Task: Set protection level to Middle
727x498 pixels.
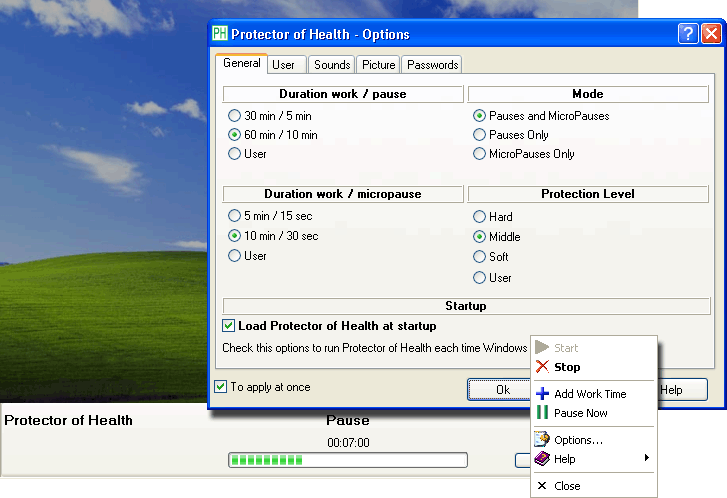Action: click(x=497, y=237)
